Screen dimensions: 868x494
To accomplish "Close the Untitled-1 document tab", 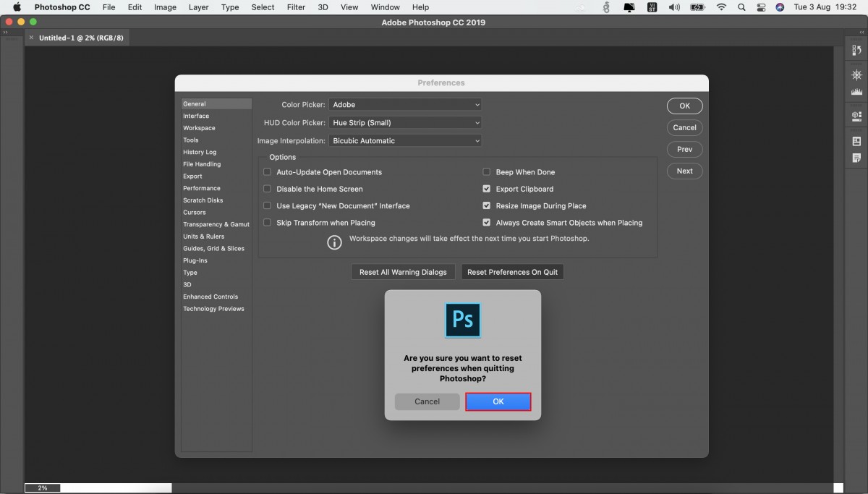I will click(31, 38).
